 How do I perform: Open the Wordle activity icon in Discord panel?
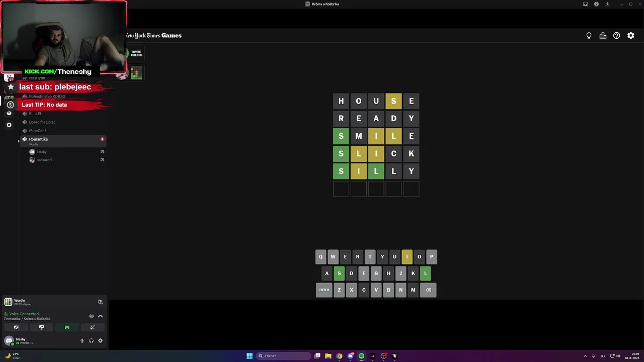coord(8,302)
